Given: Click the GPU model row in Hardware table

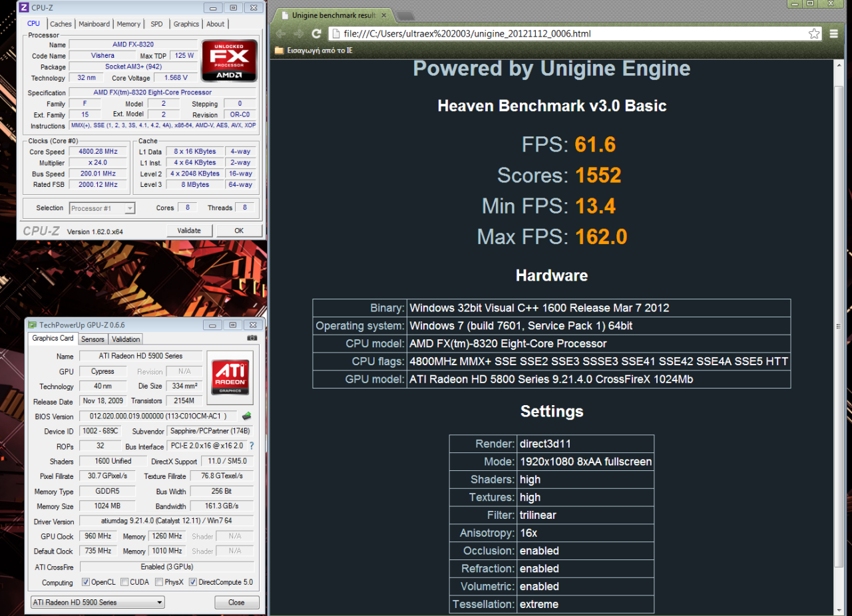Looking at the screenshot, I should [552, 379].
